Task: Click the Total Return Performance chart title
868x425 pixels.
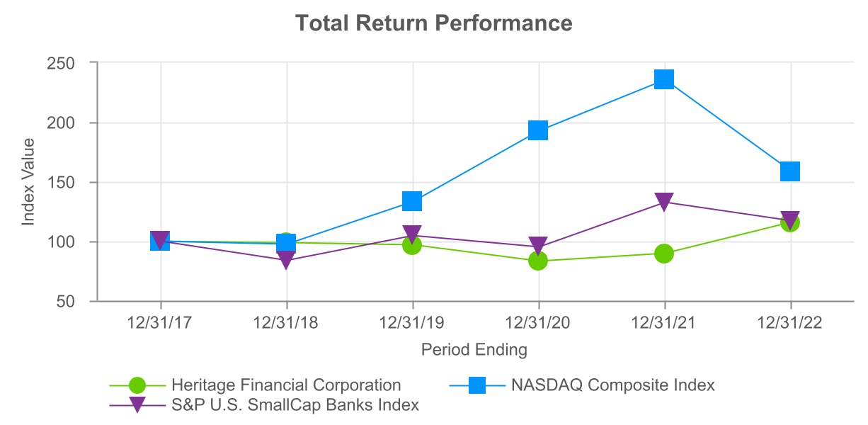Action: point(433,23)
